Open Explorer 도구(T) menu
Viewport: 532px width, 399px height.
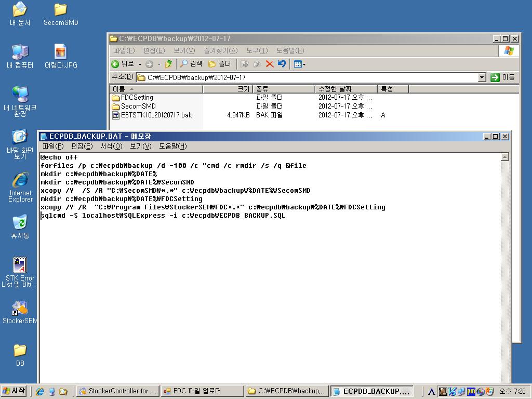click(257, 50)
